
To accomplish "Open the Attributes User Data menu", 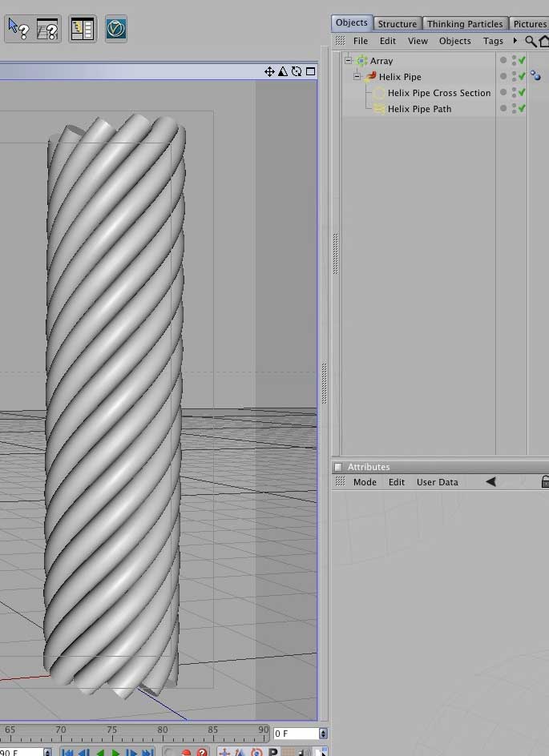I will 437,482.
